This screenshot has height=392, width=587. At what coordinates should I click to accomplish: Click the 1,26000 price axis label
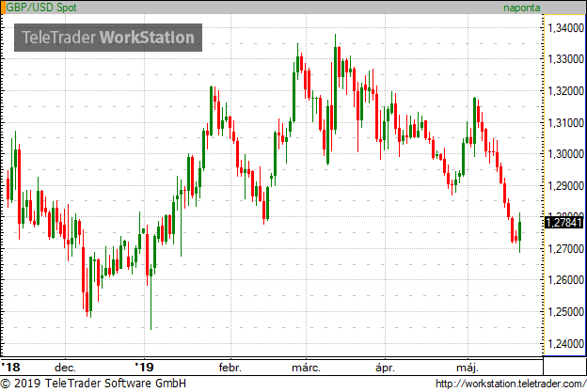click(x=565, y=280)
